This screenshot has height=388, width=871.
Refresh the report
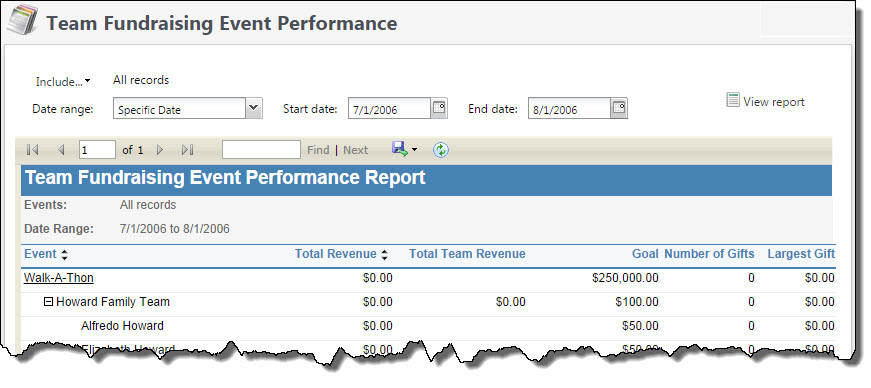click(440, 150)
